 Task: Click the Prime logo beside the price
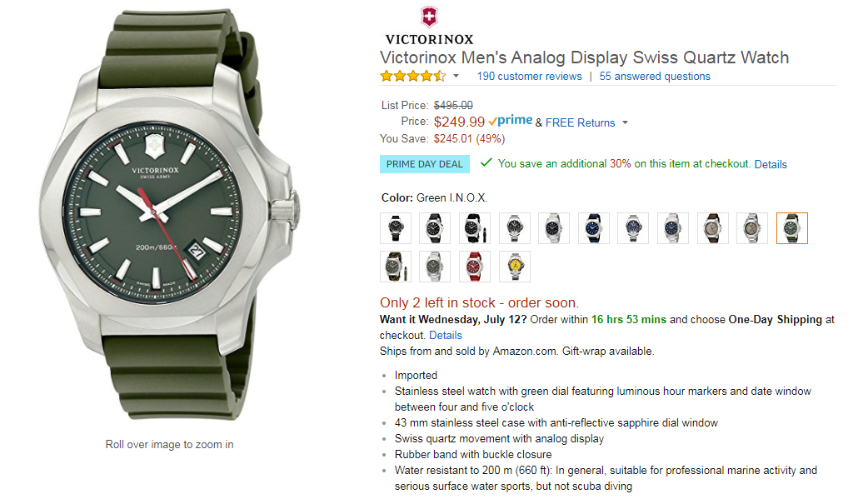coord(511,122)
